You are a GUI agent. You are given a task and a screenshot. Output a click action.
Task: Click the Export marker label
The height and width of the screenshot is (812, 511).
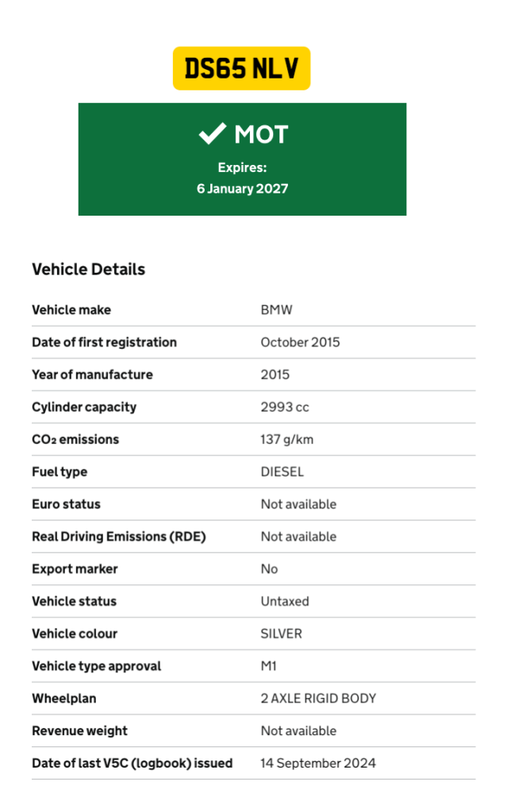[x=75, y=569]
